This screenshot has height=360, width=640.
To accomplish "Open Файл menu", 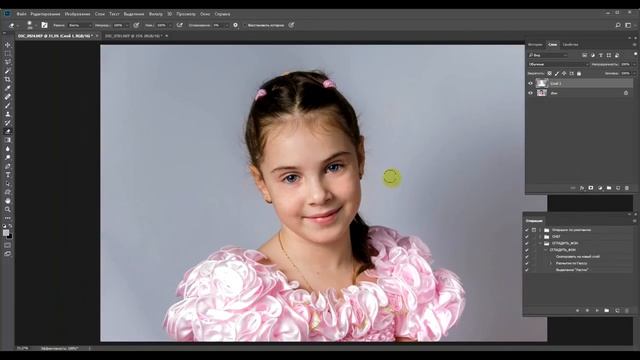I will tap(21, 14).
